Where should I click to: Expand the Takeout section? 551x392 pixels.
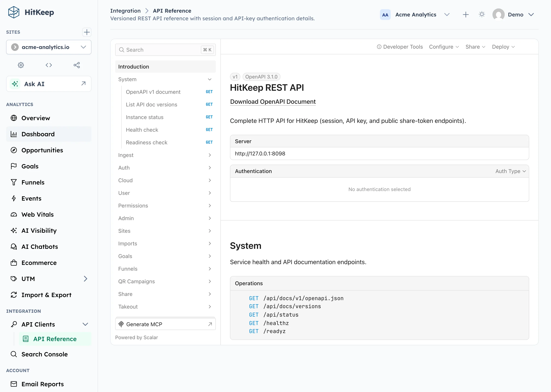165,307
